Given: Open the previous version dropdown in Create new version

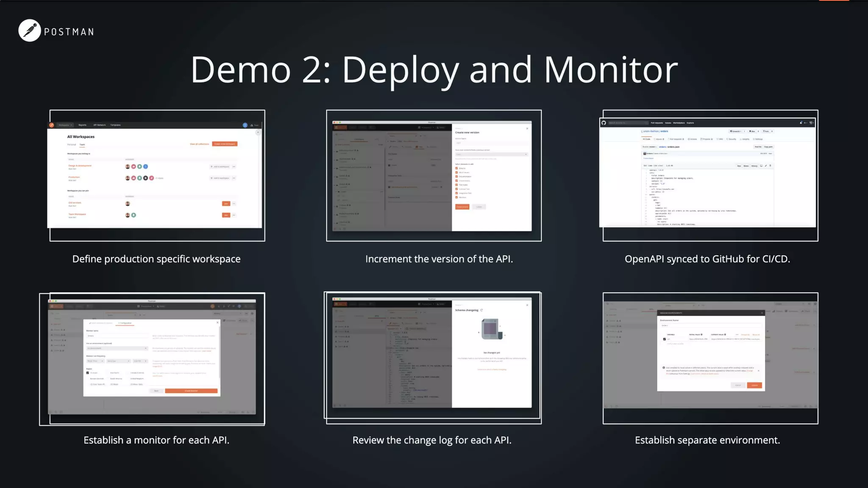Looking at the screenshot, I should point(492,154).
